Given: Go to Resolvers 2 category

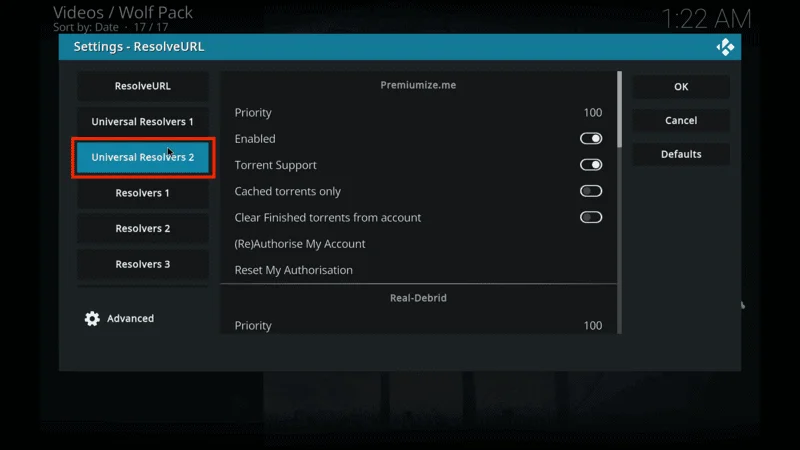Looking at the screenshot, I should coord(142,229).
